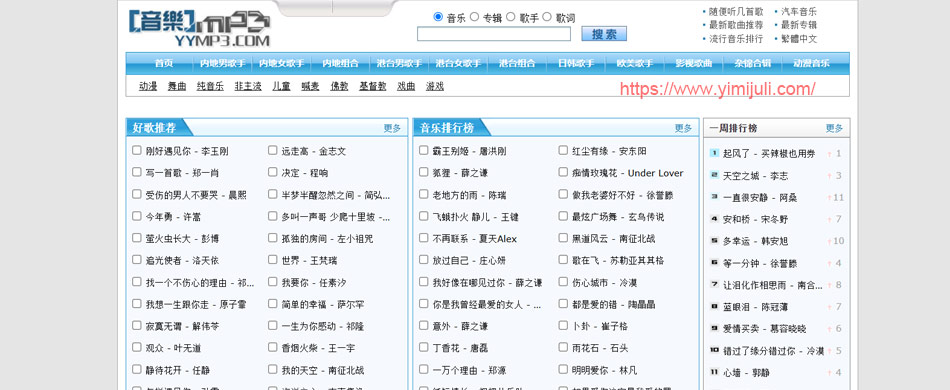Open song 心墙 - 郭静 in weekly chart
Viewport: 950px width, 390px height.
(746, 373)
